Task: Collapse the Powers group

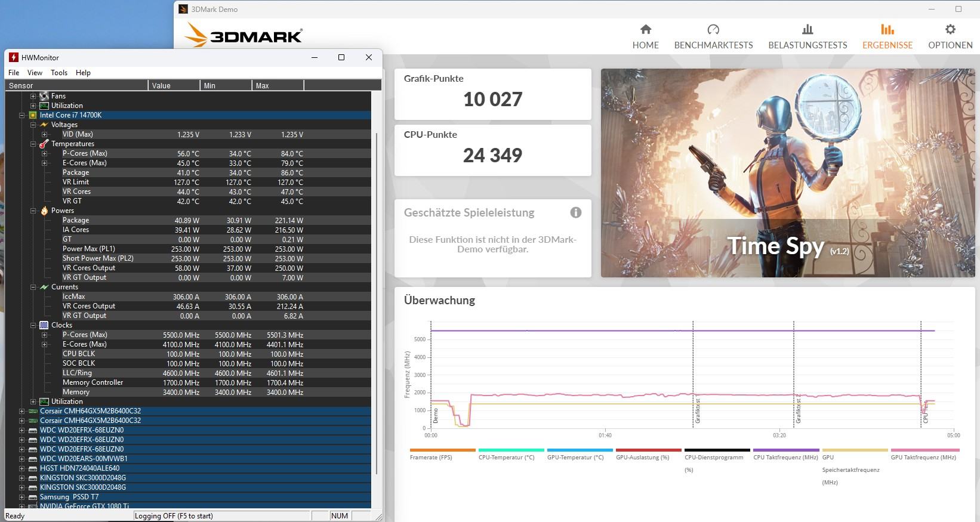Action: (x=33, y=211)
